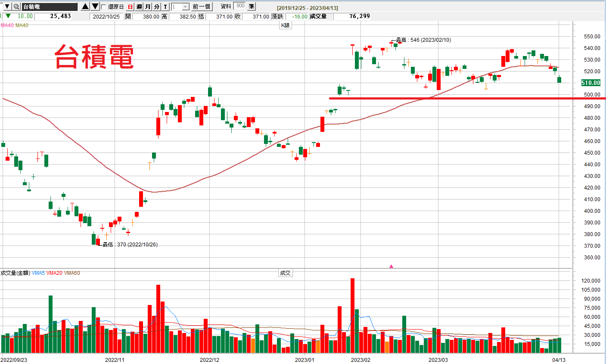This screenshot has height=364, width=606.
Task: Click the pink triangle marker on time axis
Action: [x=391, y=266]
